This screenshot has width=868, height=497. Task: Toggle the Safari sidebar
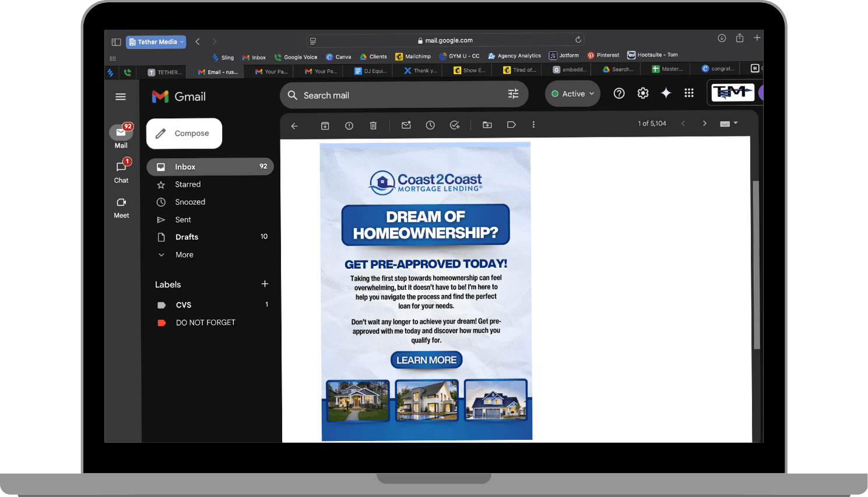116,42
